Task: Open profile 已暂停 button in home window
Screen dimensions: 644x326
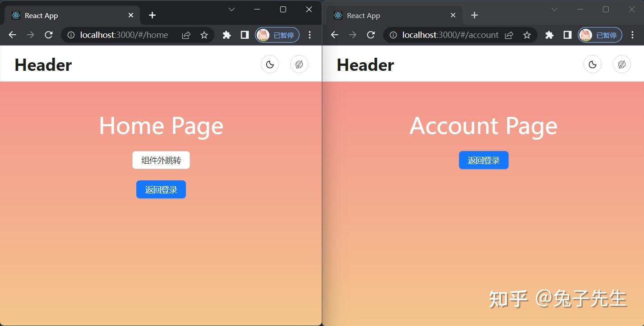Action: [x=277, y=35]
